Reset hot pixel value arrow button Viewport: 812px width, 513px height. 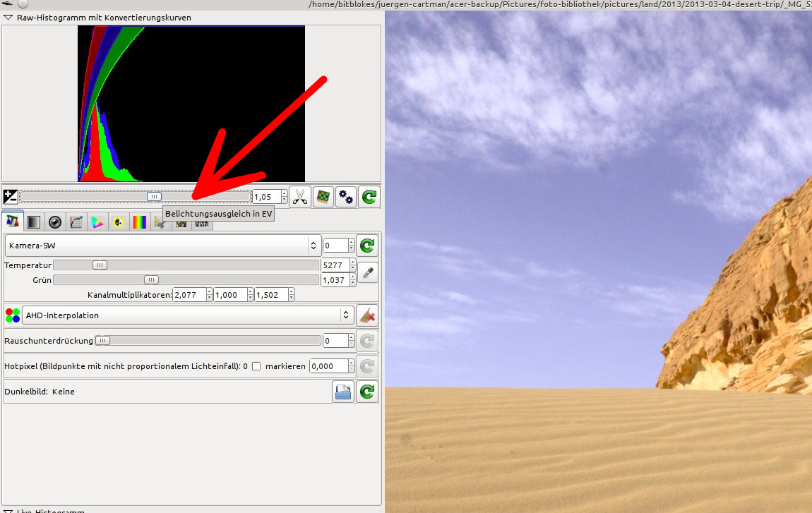[x=367, y=366]
